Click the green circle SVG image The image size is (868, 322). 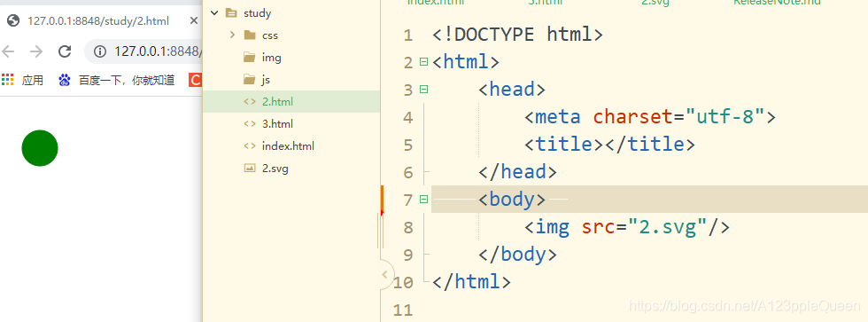(40, 148)
